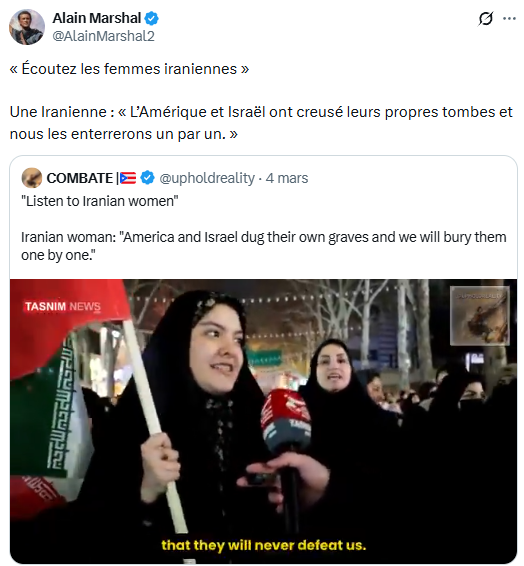Click the Grok slashed-circle icon
524x566 pixels.
point(486,18)
